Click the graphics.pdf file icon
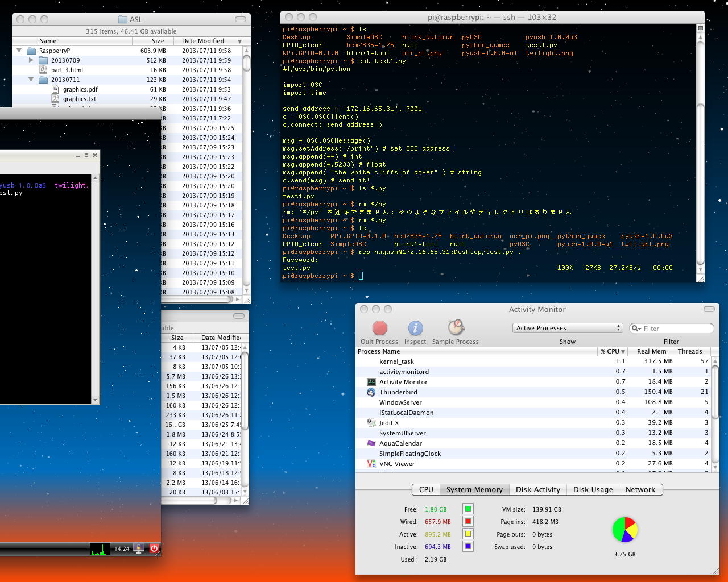Screen dimensions: 728x582 tap(56, 89)
